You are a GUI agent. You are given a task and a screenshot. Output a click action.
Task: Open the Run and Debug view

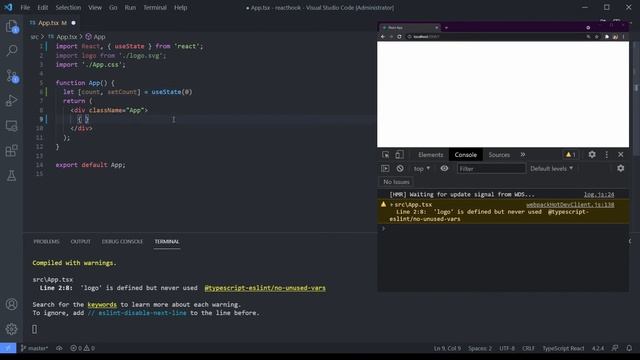pos(12,100)
